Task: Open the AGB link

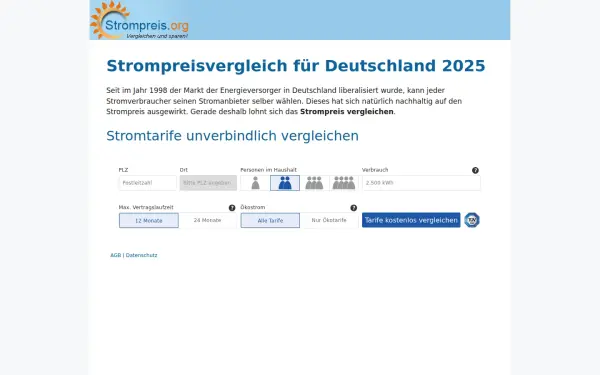Action: coord(116,255)
